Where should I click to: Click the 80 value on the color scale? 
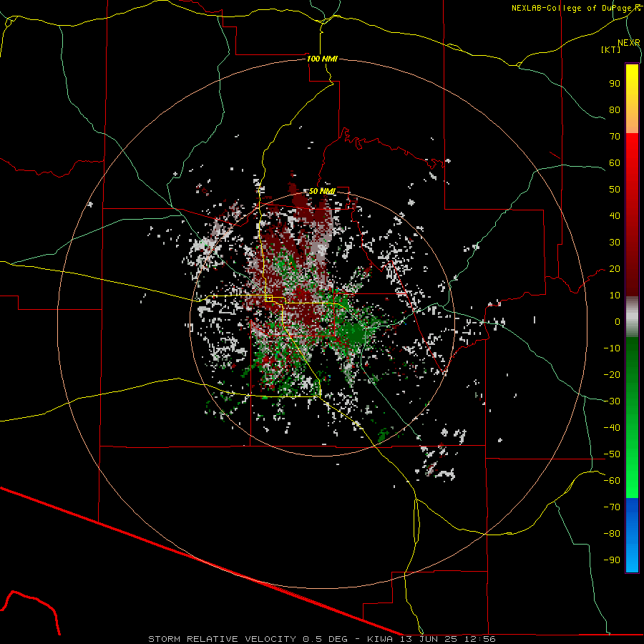615,109
